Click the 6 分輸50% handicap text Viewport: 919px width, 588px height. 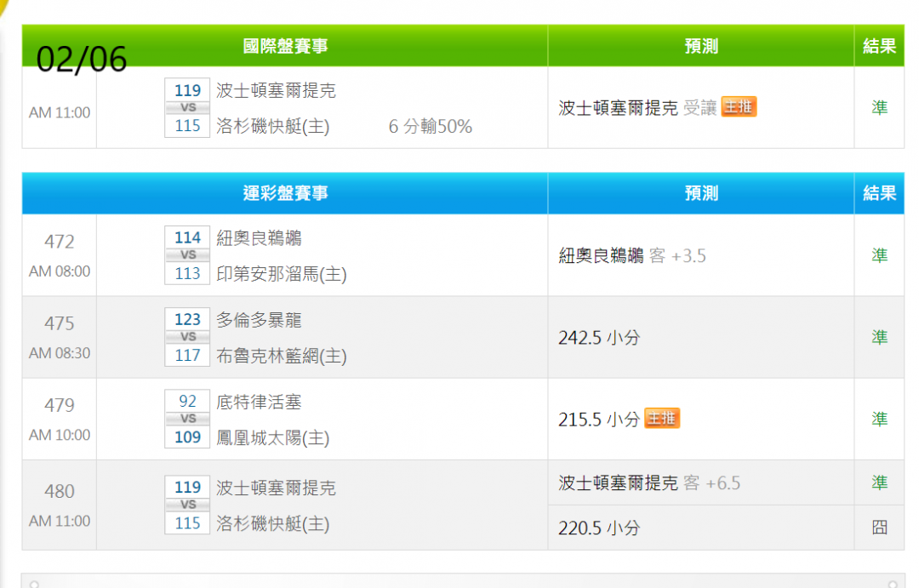(431, 126)
